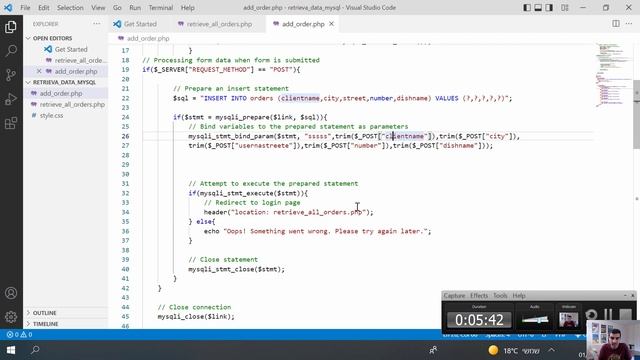Click the "clientname" string on line 26
Image resolution: width=640 pixels, height=360 pixels.
coord(404,136)
